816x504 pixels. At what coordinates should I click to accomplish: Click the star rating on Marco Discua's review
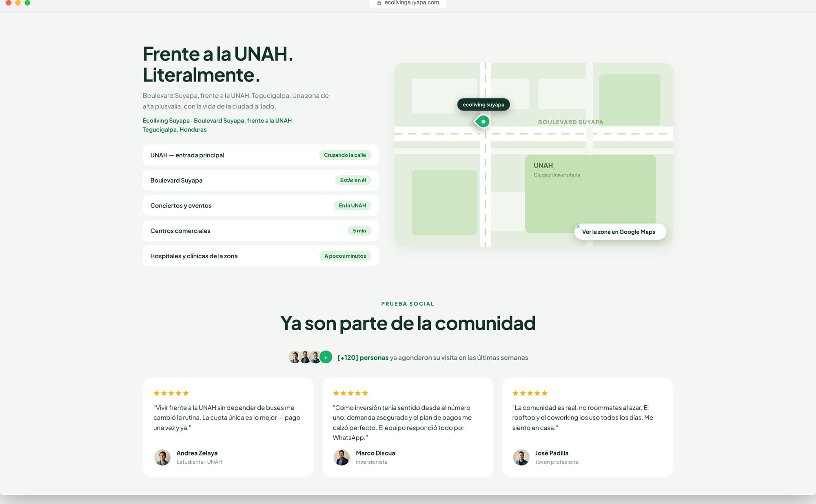point(350,393)
